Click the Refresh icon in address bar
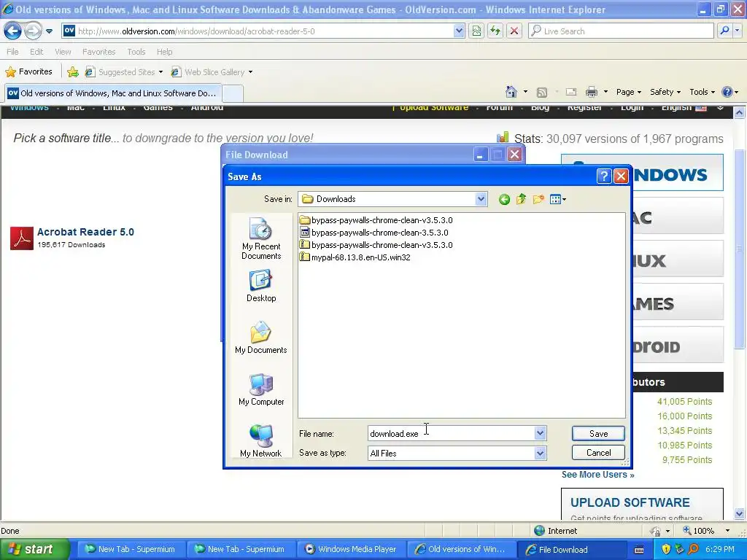This screenshot has height=560, width=747. (x=495, y=31)
